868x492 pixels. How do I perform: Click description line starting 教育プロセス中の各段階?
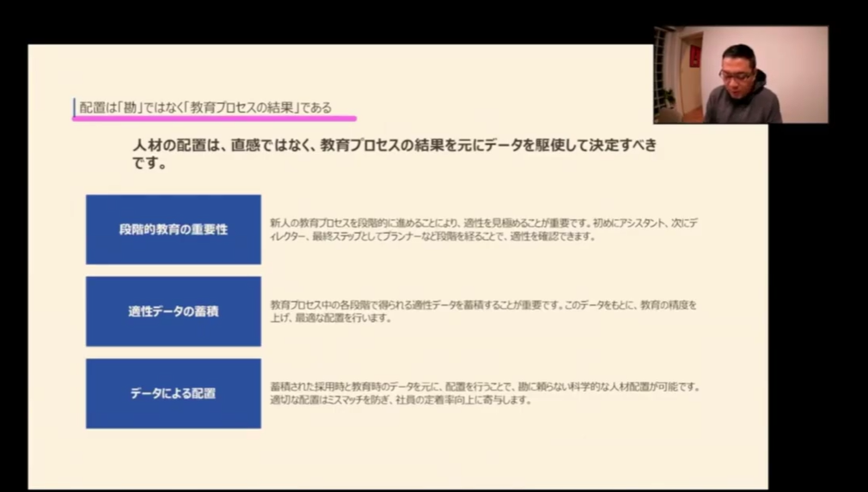[x=483, y=304]
